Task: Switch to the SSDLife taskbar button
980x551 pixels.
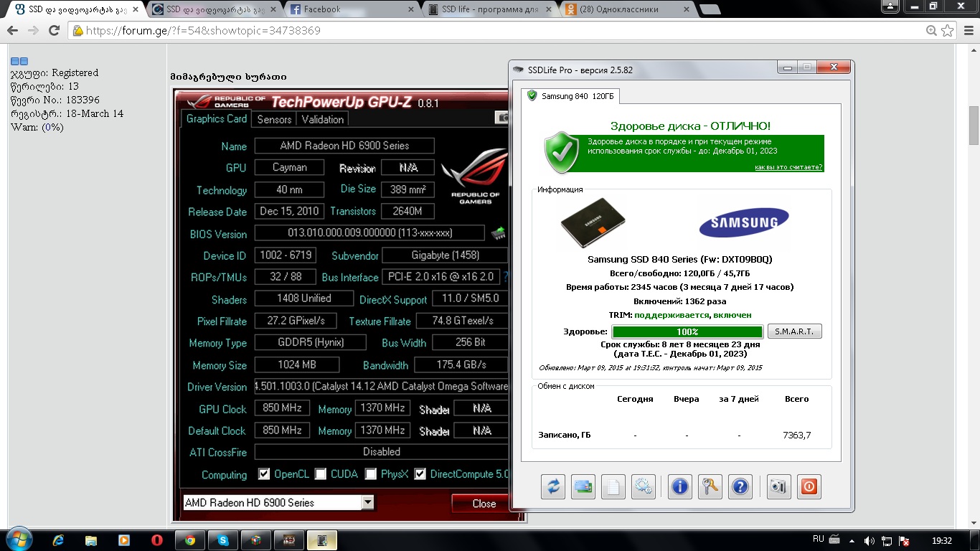Action: 322,540
